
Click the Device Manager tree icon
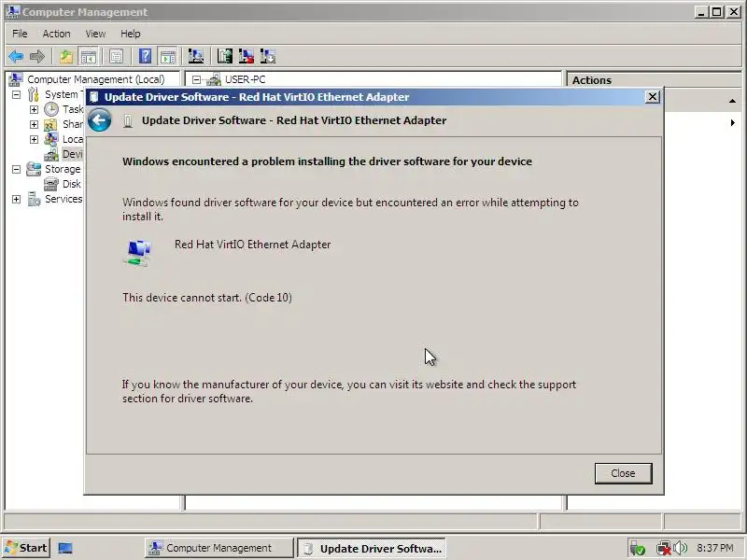(51, 154)
